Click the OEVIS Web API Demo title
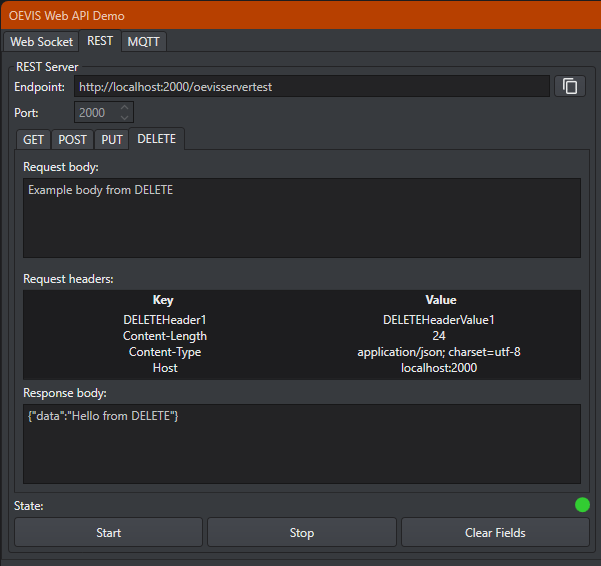The height and width of the screenshot is (566, 601). coord(67,16)
